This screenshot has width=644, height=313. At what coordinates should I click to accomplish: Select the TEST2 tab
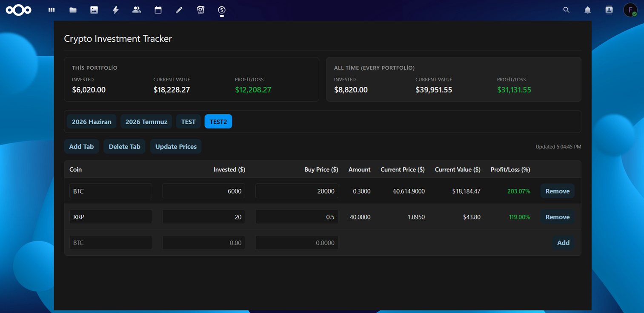(218, 122)
